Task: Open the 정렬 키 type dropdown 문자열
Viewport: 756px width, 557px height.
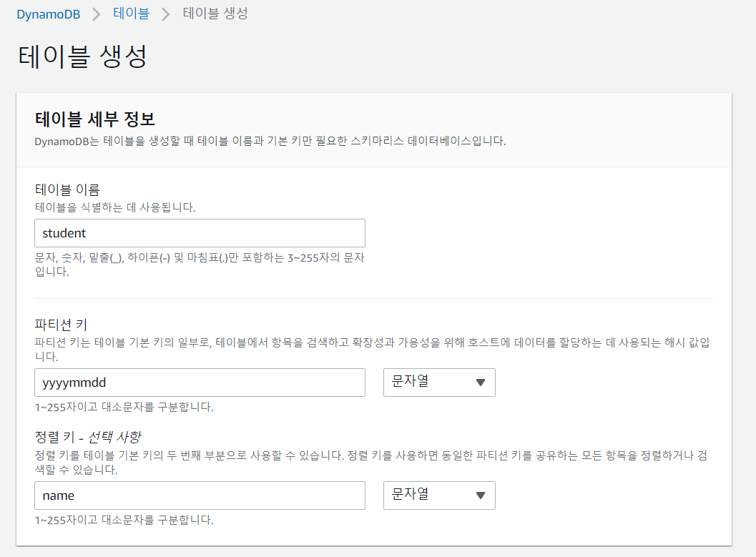Action: (439, 496)
